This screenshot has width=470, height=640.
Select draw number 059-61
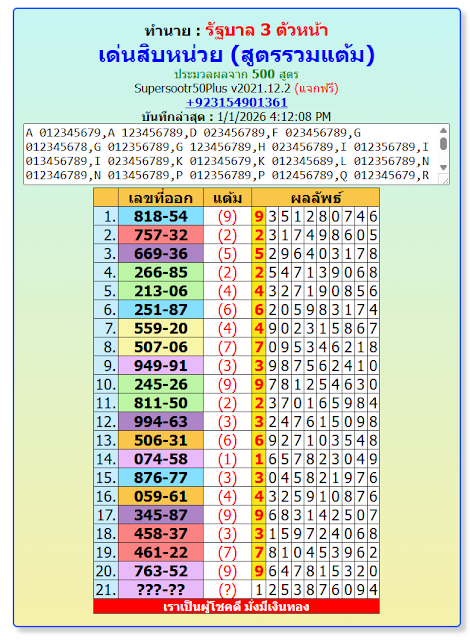point(161,496)
